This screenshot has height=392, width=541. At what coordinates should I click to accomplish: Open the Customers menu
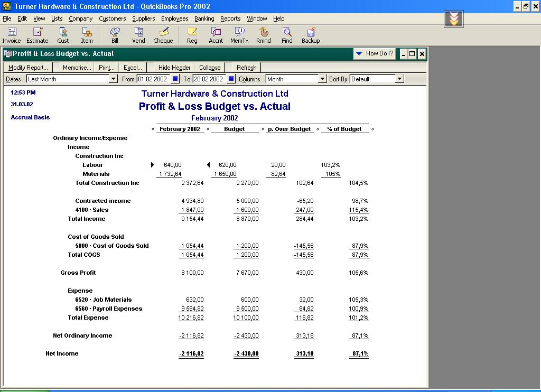[x=113, y=18]
